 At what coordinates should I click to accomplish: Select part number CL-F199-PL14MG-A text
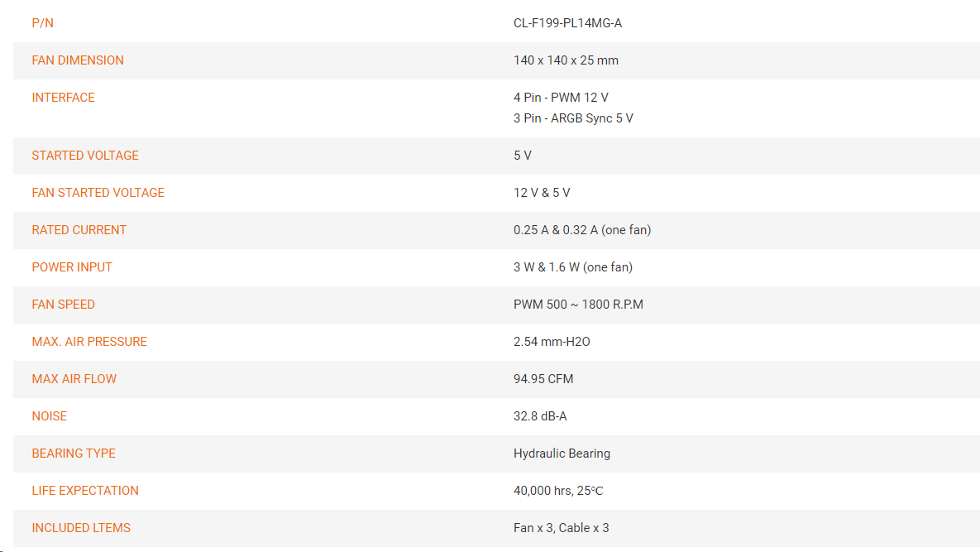pos(567,23)
